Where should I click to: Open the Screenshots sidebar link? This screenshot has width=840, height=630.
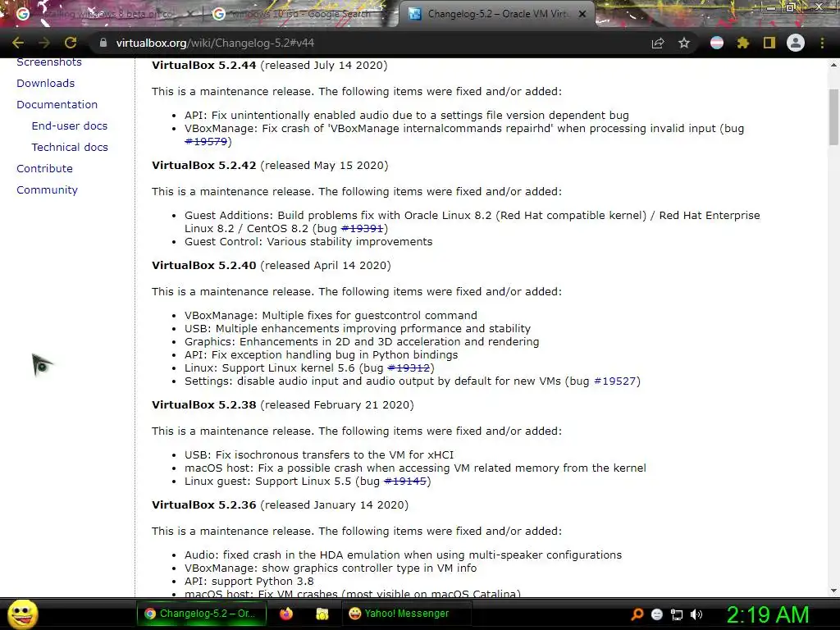point(48,62)
